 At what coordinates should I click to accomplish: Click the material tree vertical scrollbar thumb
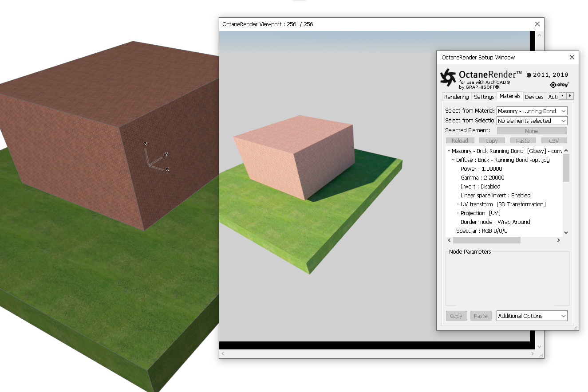click(566, 168)
